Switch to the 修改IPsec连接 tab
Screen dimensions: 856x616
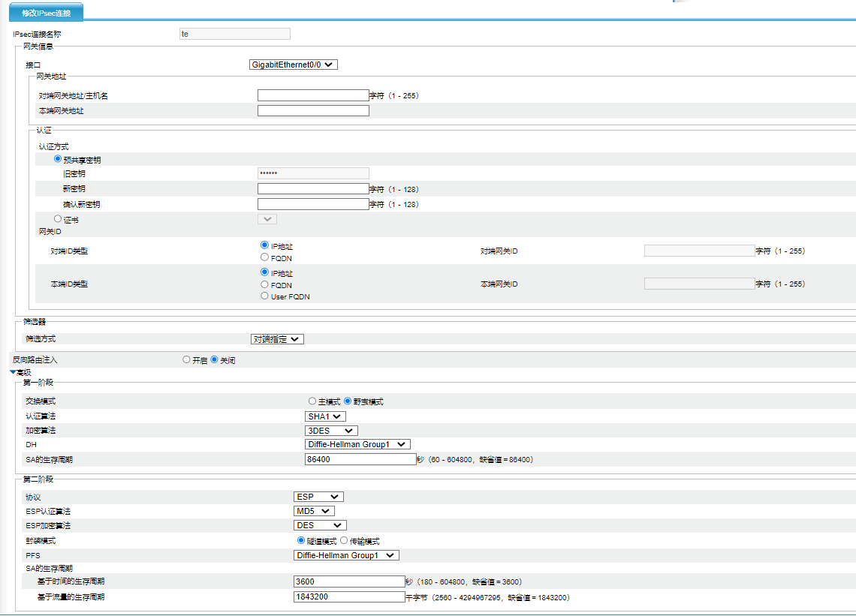[47, 13]
